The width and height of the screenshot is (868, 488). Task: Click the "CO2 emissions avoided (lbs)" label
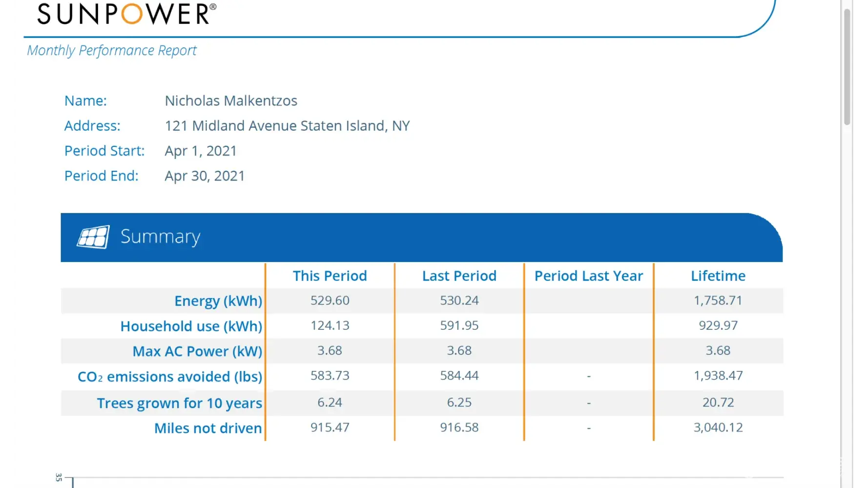(170, 377)
